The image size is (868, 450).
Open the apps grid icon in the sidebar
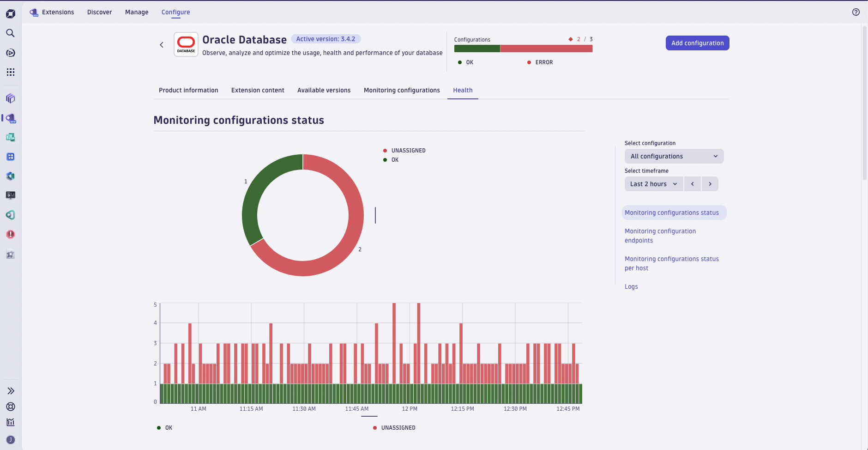(11, 72)
